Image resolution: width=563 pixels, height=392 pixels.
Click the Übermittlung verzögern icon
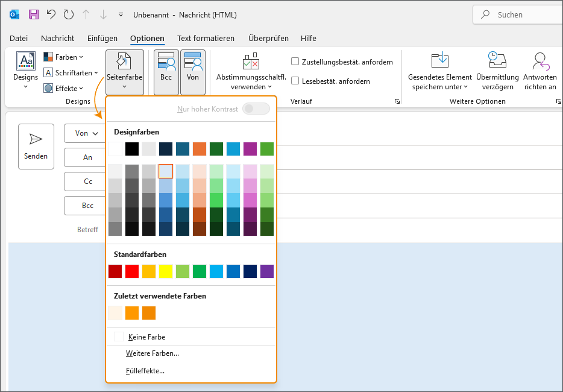497,61
